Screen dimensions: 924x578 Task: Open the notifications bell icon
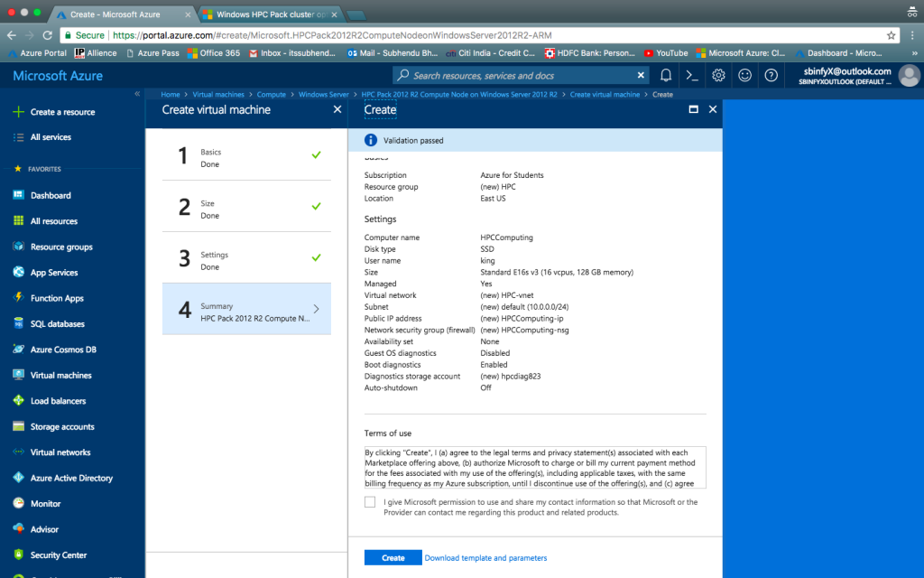(x=666, y=76)
